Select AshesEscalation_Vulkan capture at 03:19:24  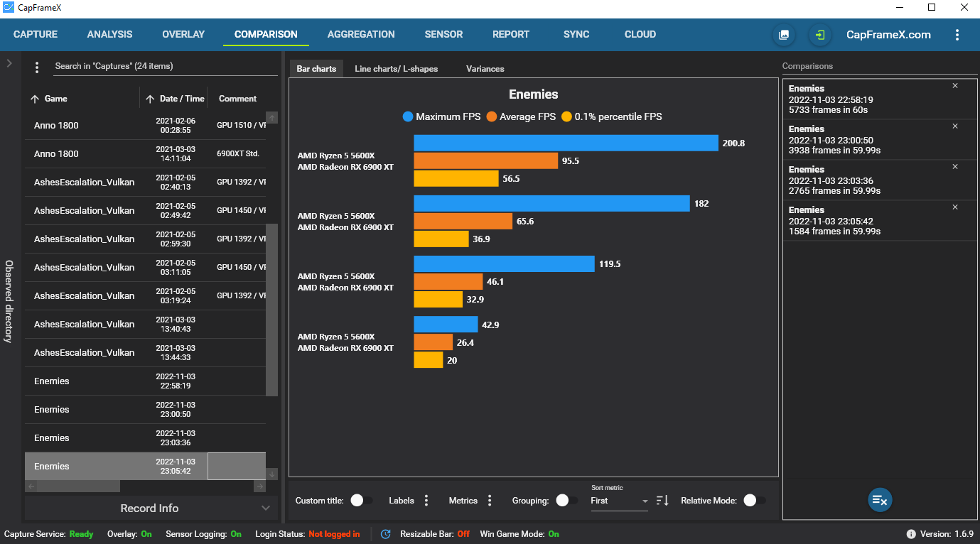(145, 296)
